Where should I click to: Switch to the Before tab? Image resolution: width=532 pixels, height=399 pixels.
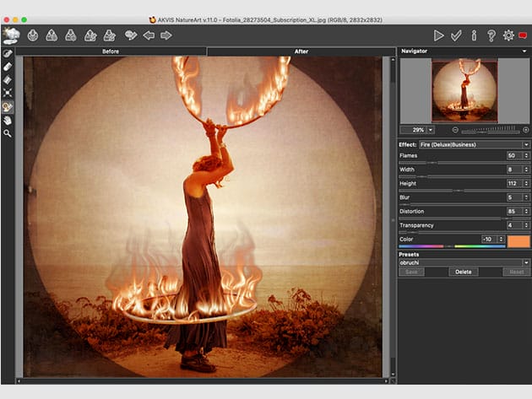[x=111, y=51]
